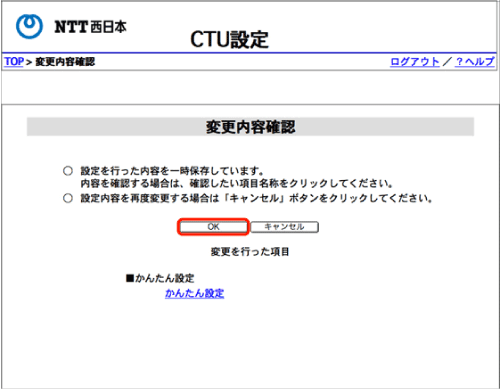Screen dimensions: 500x389
Task: Click the キャンセル button
Action: pos(284,227)
